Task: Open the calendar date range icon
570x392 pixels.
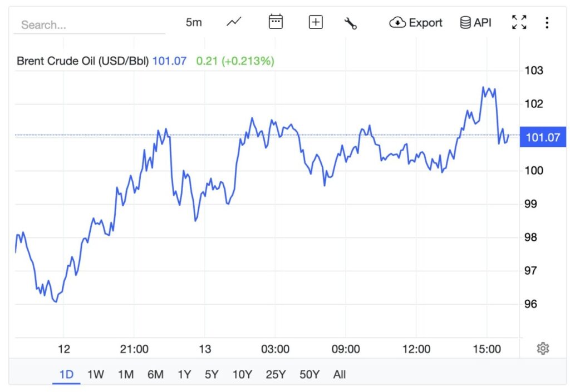Action: pos(276,22)
